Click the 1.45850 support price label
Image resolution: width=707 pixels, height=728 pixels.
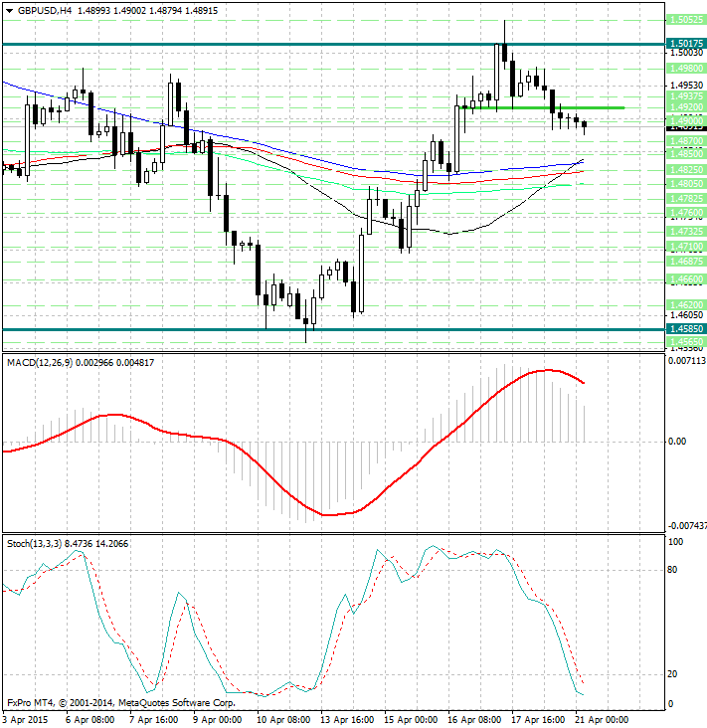click(x=686, y=328)
